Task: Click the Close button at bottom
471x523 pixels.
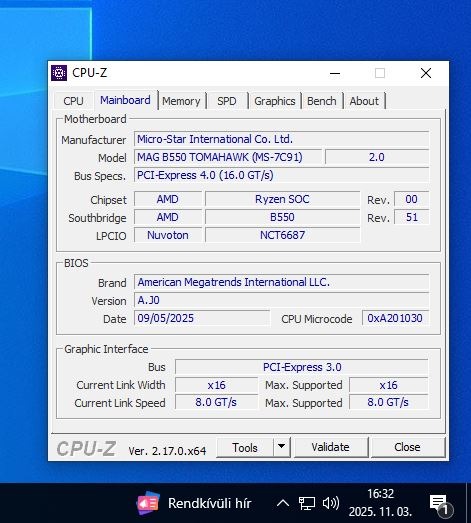Action: click(x=408, y=447)
